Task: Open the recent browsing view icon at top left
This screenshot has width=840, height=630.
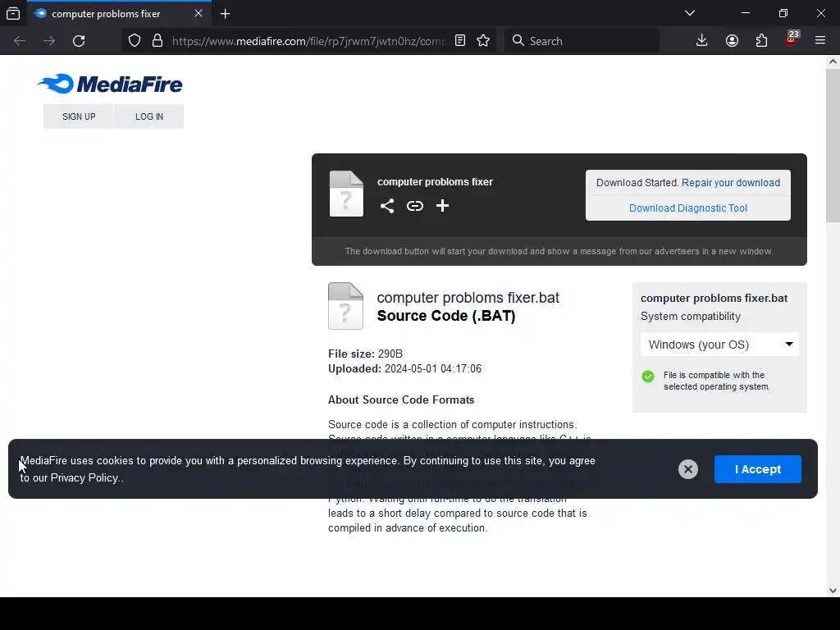Action: click(x=13, y=13)
